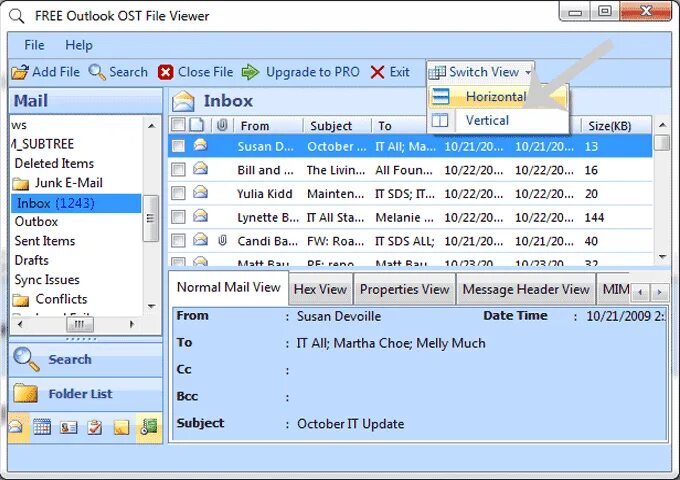Click the email list scroll down arrow
Image resolution: width=680 pixels, height=480 pixels.
point(662,257)
